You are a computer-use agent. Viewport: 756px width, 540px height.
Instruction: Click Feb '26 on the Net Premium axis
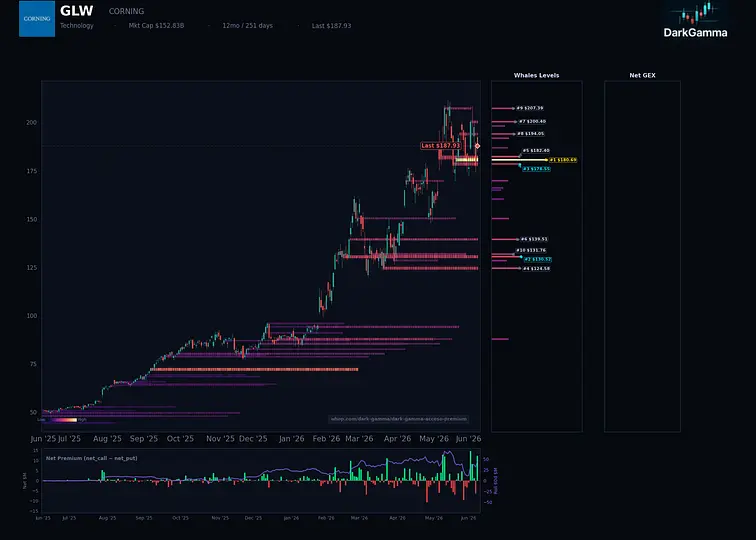coord(326,518)
